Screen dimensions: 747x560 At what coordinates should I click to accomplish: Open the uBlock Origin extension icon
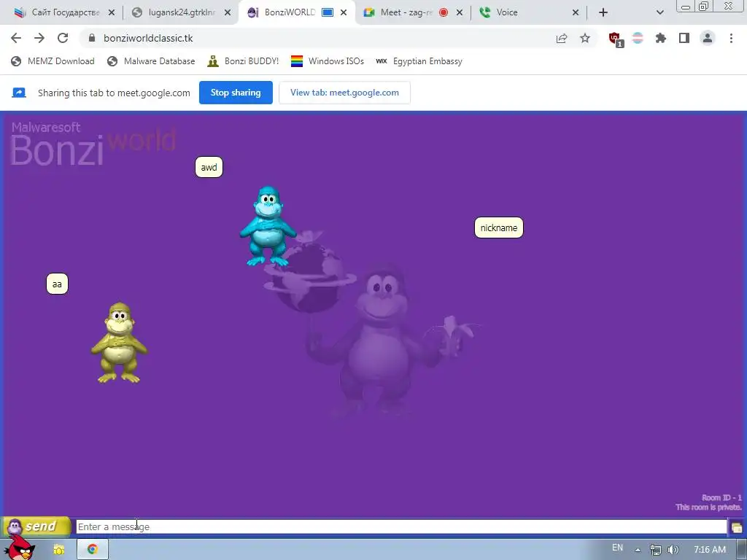pyautogui.click(x=615, y=39)
